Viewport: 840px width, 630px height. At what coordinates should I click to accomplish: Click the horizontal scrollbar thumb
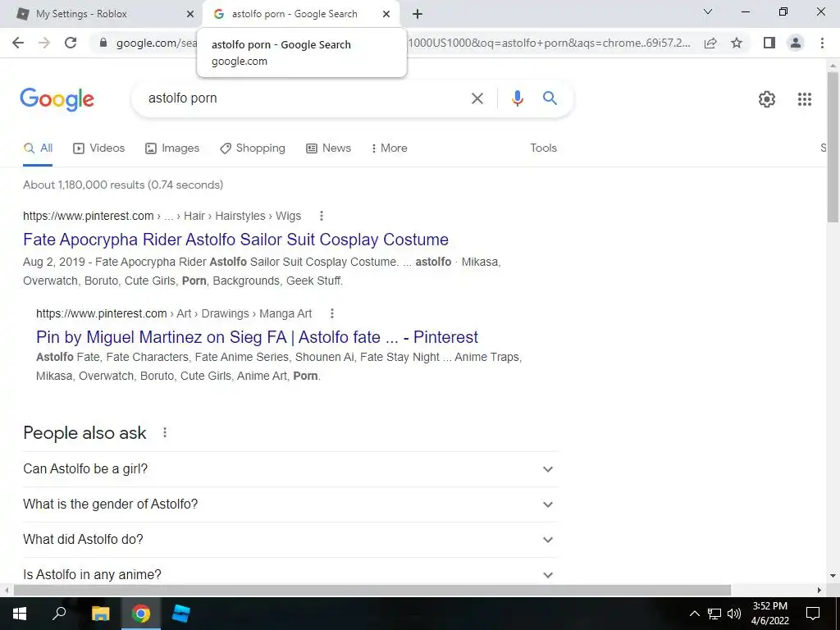(x=372, y=590)
